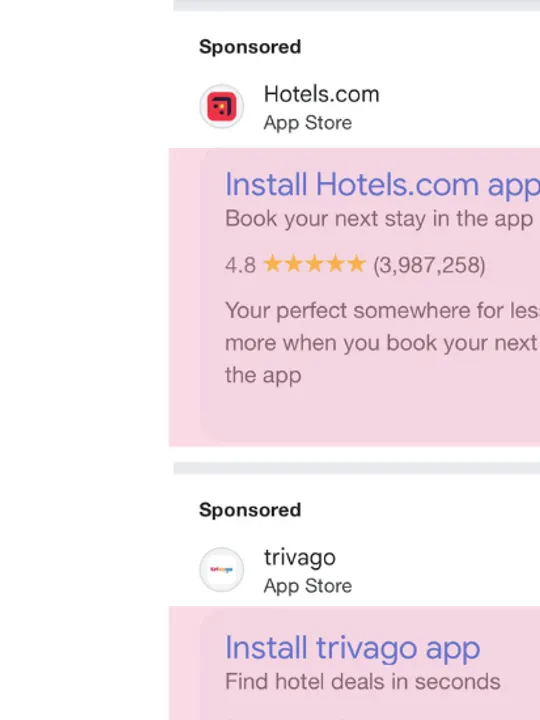Open the Install trivago app link
The width and height of the screenshot is (540, 720).
353,648
